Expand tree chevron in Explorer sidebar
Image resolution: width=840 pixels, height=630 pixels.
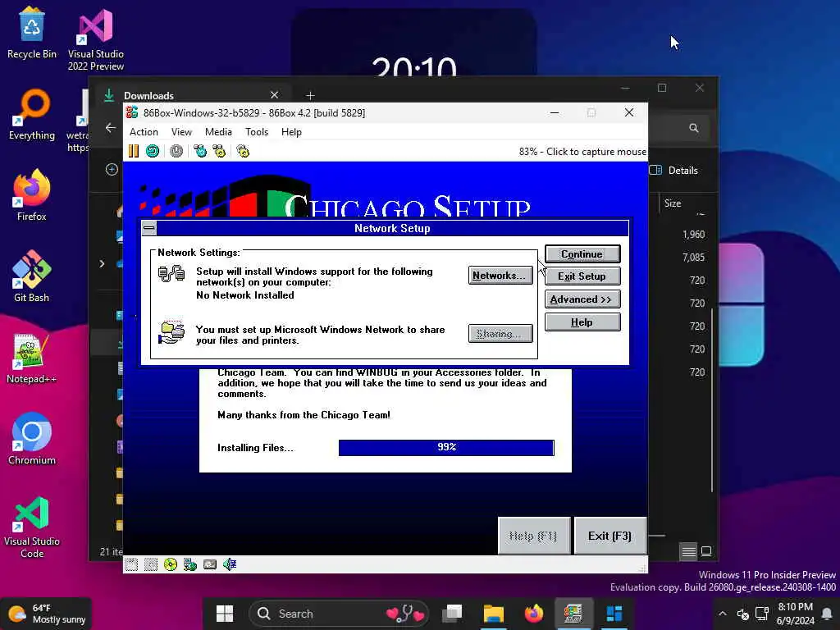[102, 263]
